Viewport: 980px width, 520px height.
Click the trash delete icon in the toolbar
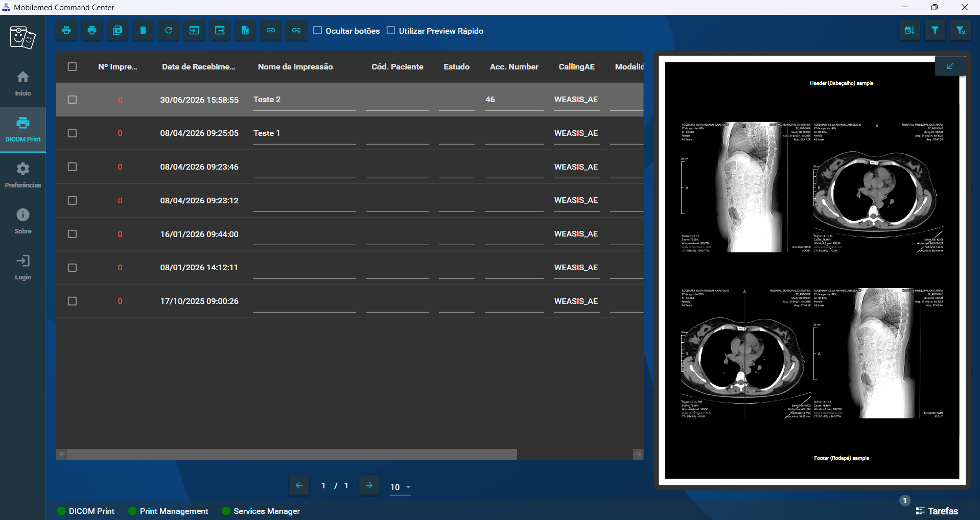[143, 31]
